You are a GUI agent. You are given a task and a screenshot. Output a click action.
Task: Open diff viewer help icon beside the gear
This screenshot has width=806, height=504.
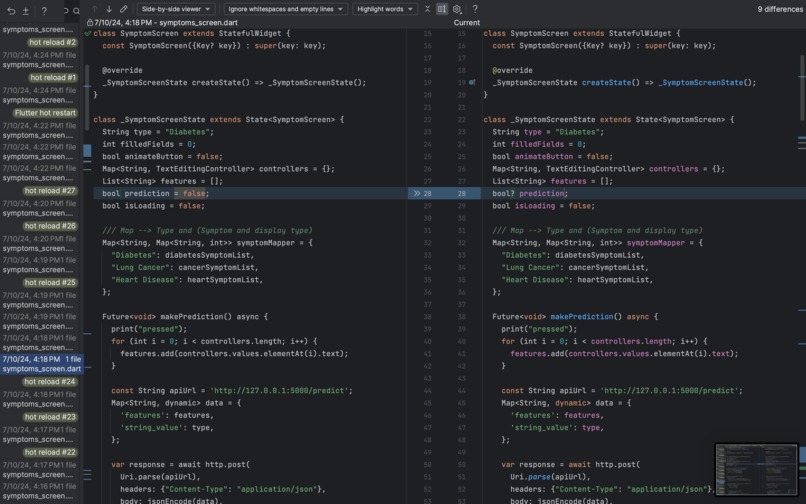pos(475,9)
